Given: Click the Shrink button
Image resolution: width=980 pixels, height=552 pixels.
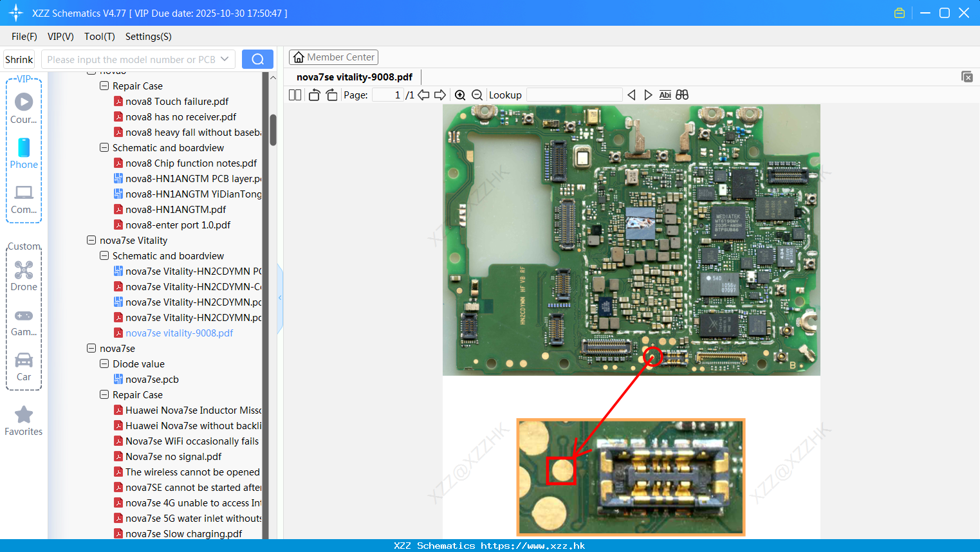Looking at the screenshot, I should tap(19, 59).
